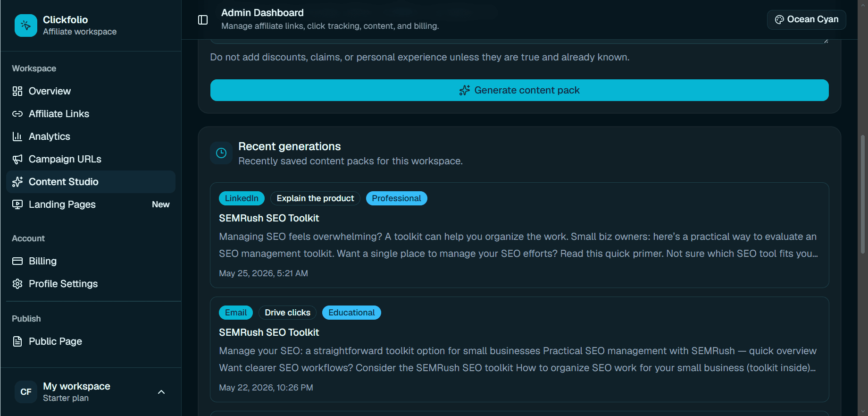Open the Ocean Cyan theme selector

(806, 19)
